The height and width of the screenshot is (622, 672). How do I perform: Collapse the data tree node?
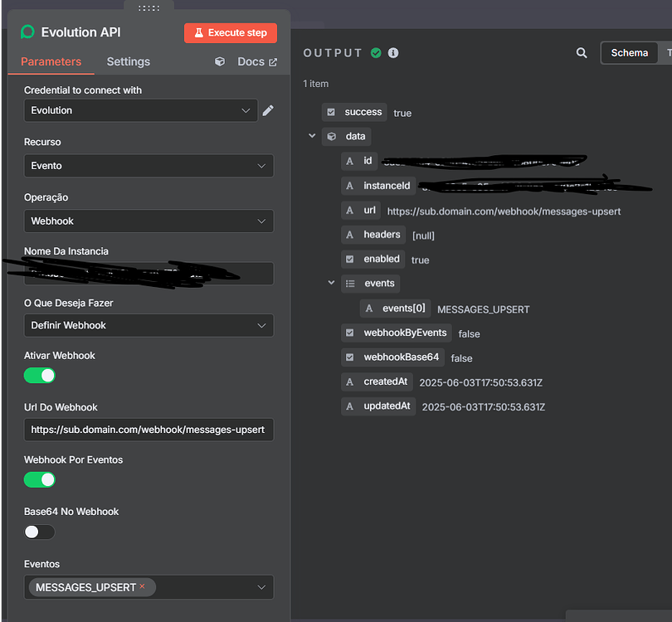[x=313, y=136]
